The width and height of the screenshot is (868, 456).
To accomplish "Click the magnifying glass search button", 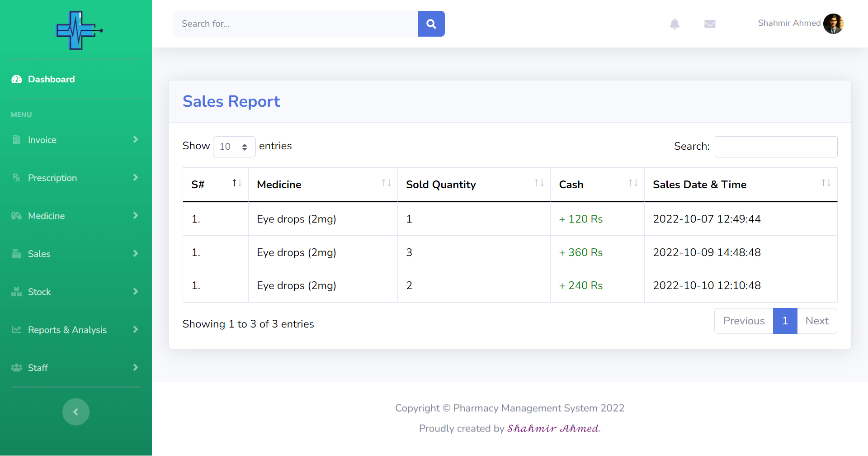I will pos(431,24).
